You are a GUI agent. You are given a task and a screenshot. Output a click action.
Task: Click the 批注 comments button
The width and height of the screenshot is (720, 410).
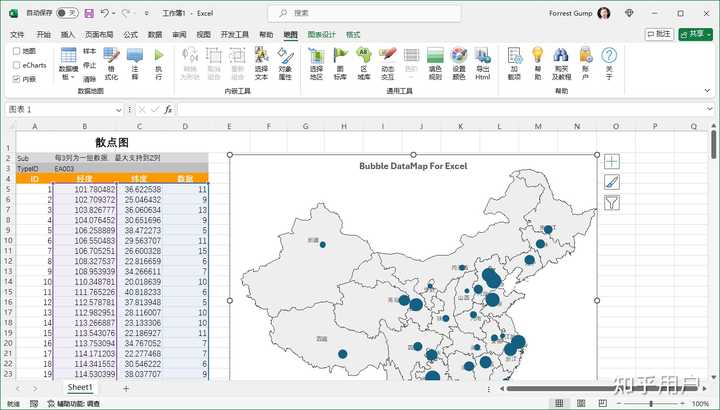click(x=659, y=34)
